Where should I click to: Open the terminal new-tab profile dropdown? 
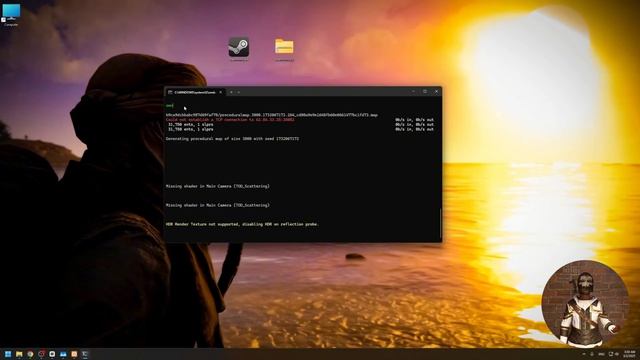[x=239, y=92]
